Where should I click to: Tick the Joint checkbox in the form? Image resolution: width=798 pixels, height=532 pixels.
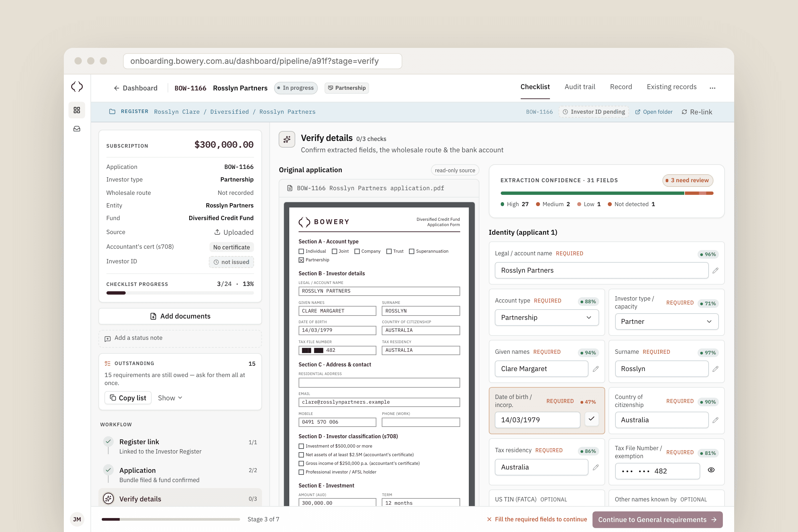coord(334,251)
